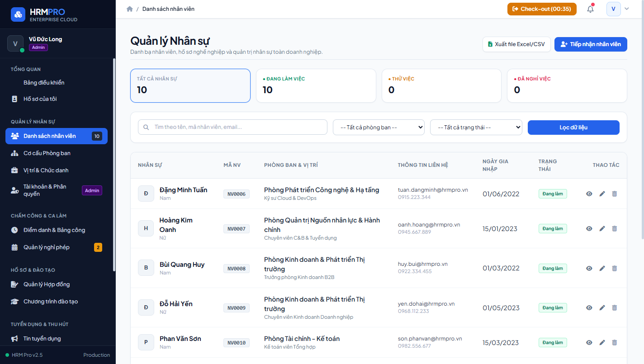Export list via Xuất file Excel/CSV
644x364 pixels.
(x=516, y=44)
